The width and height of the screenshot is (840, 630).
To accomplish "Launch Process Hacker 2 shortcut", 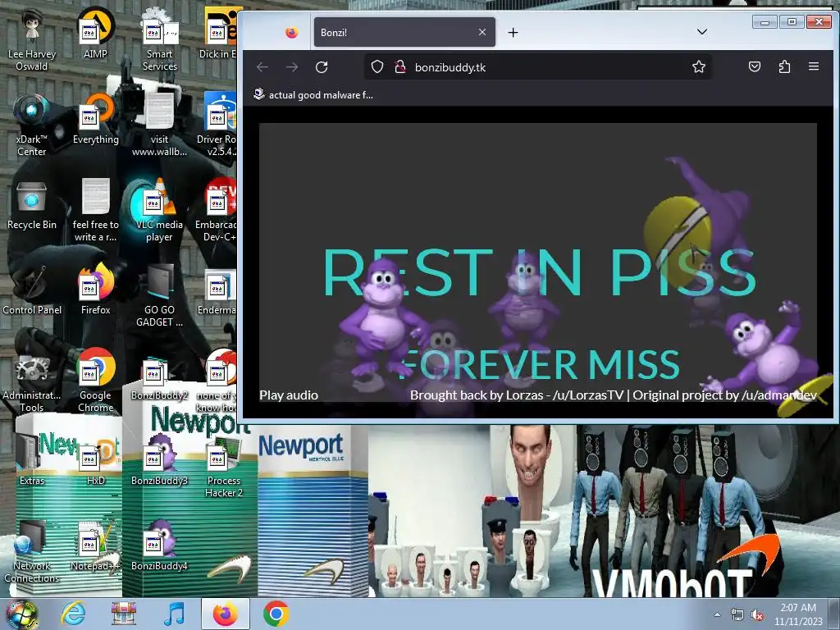I will tap(223, 466).
